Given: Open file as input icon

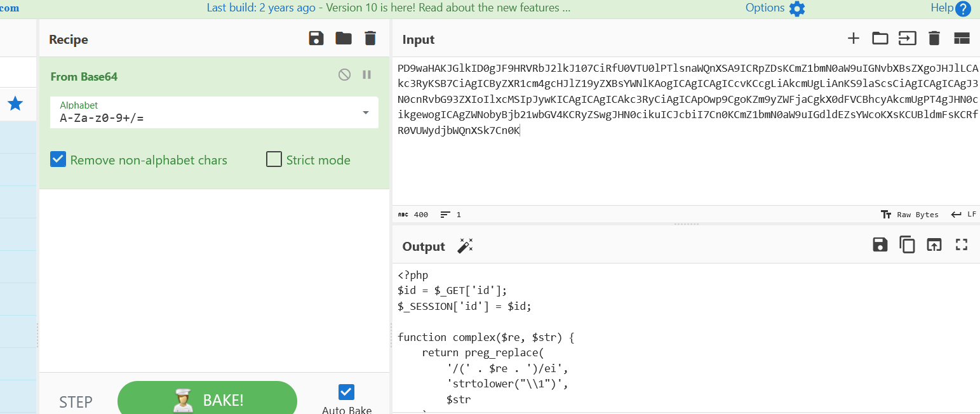Looking at the screenshot, I should point(907,39).
